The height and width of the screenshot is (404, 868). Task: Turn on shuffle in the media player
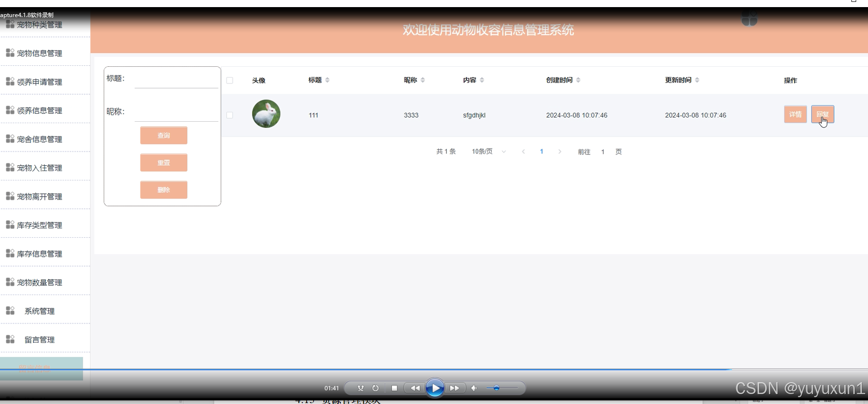click(361, 388)
